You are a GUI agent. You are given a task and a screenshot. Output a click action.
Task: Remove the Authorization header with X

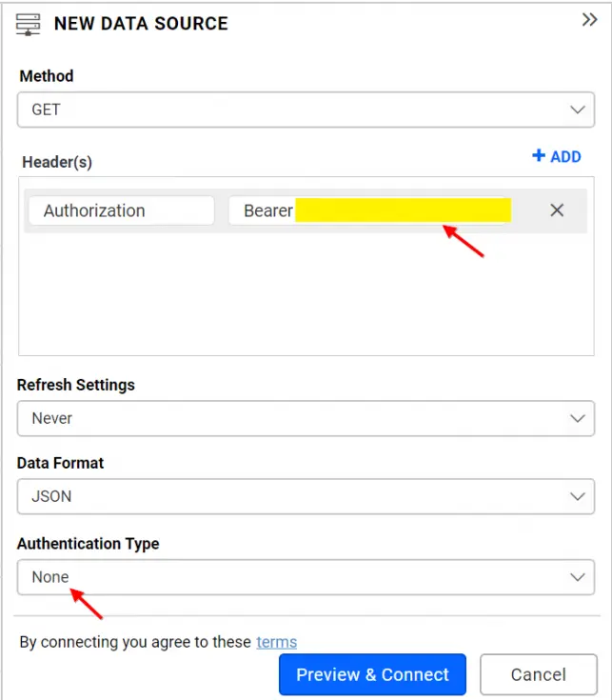557,210
